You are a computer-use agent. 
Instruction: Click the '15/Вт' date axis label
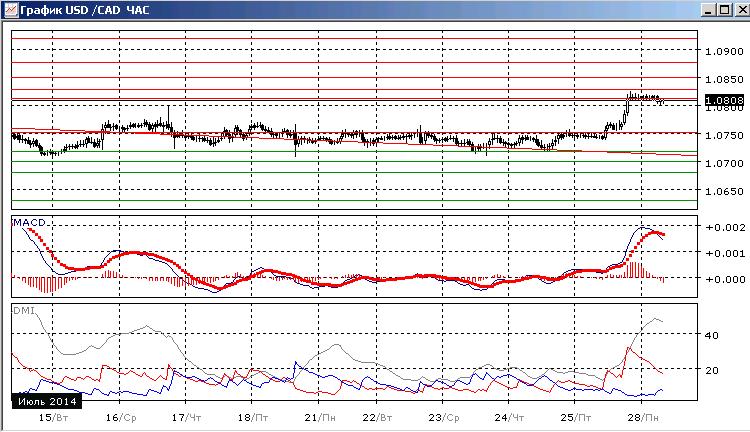[x=53, y=418]
